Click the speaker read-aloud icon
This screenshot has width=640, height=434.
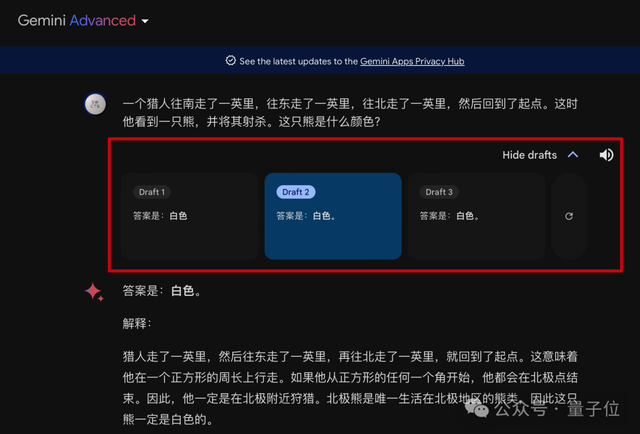(606, 155)
